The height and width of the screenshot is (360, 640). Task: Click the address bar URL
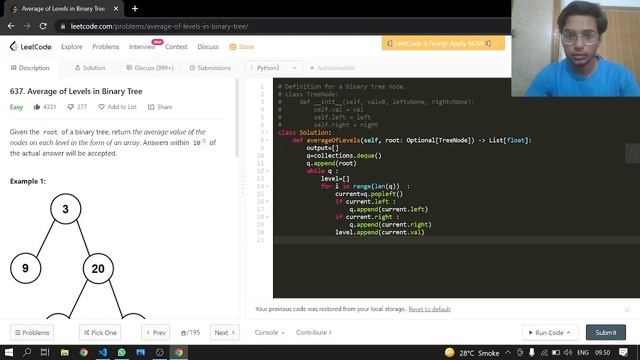click(159, 27)
